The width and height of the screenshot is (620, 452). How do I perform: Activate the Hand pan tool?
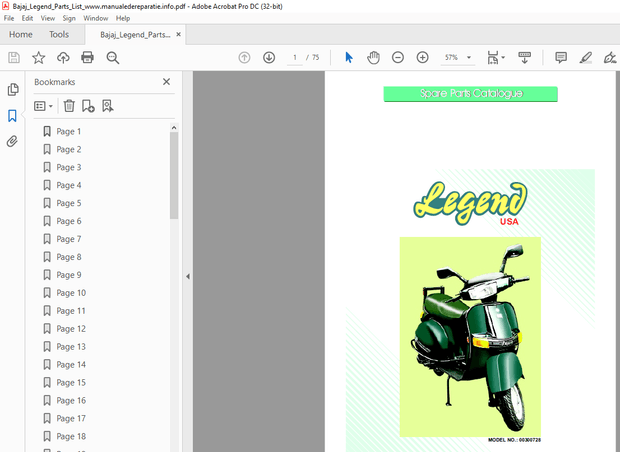(373, 58)
